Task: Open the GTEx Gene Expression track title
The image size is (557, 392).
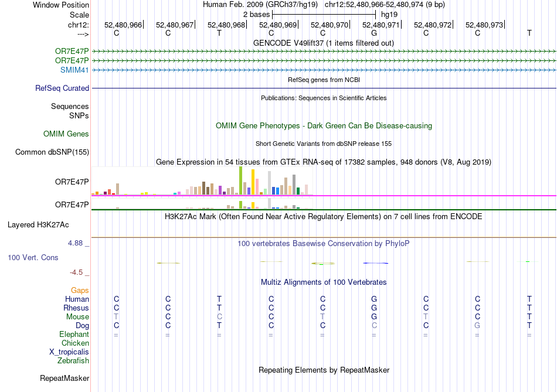Action: pos(323,162)
